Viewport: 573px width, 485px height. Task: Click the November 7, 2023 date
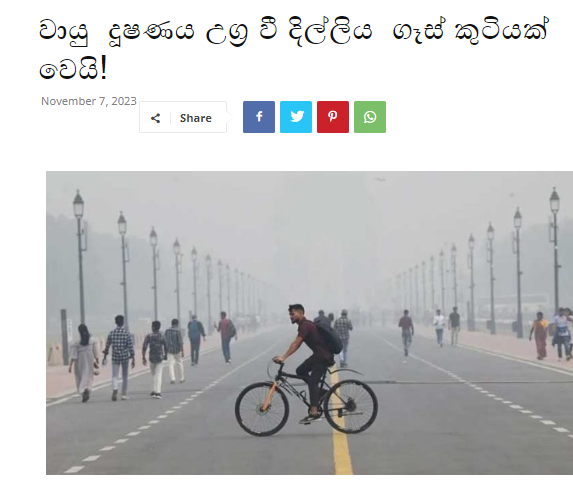88,101
